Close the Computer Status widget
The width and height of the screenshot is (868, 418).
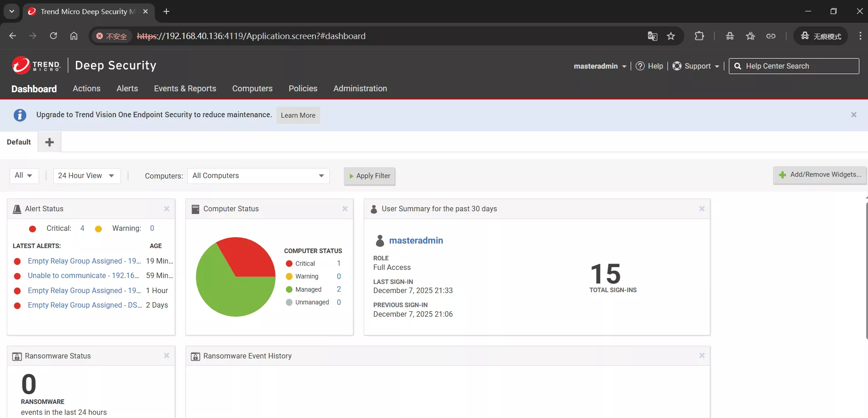(345, 209)
